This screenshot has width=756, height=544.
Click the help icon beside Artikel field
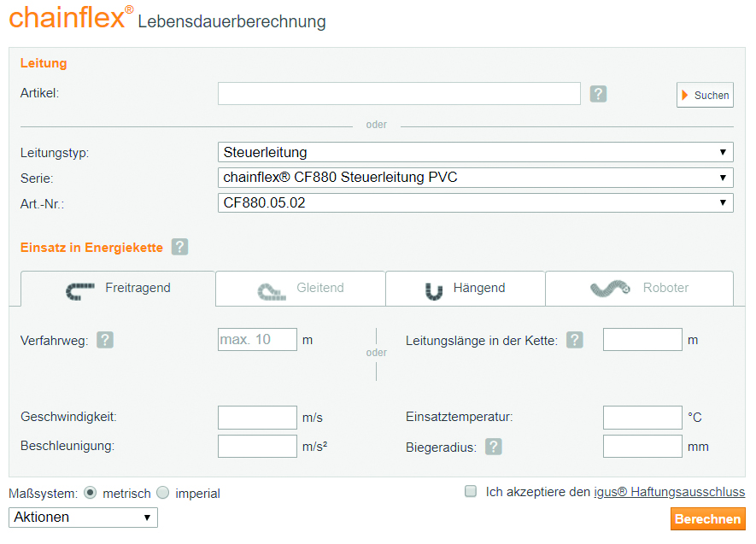pyautogui.click(x=598, y=94)
